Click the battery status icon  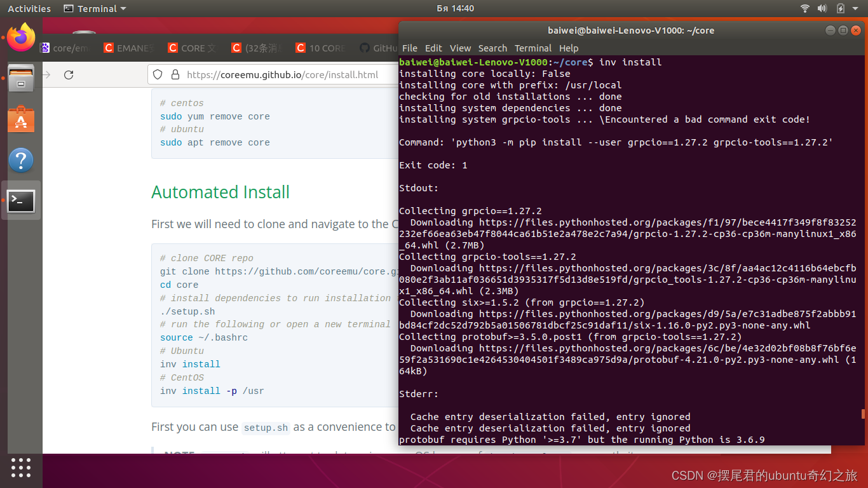pos(840,9)
